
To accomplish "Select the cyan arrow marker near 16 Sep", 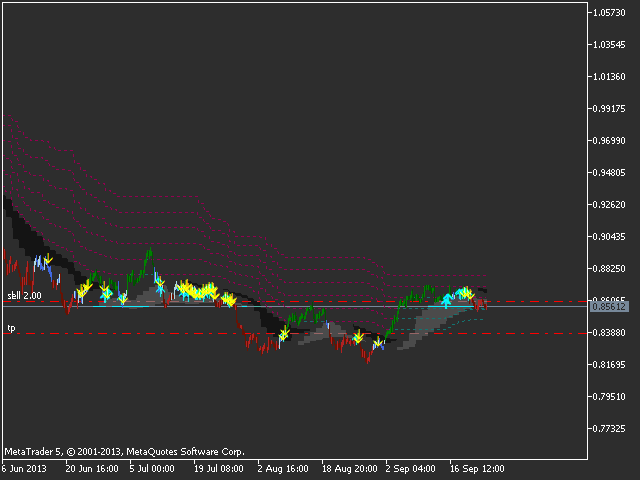I will click(x=448, y=298).
